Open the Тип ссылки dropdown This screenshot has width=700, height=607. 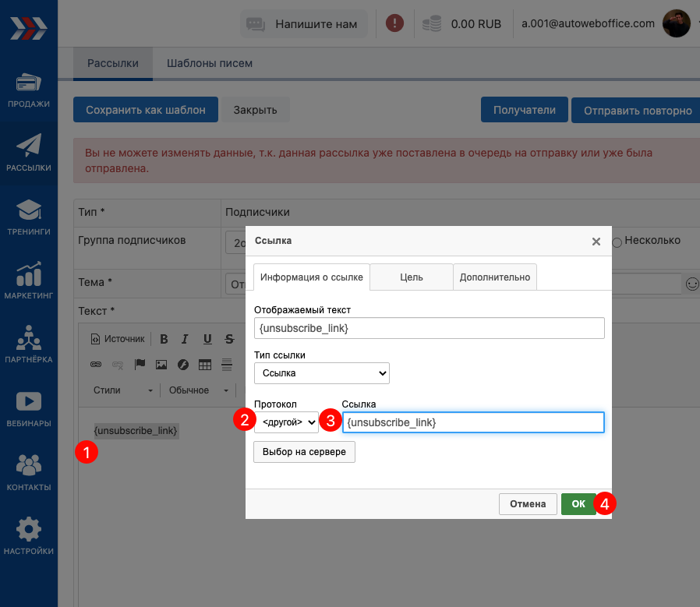[322, 373]
